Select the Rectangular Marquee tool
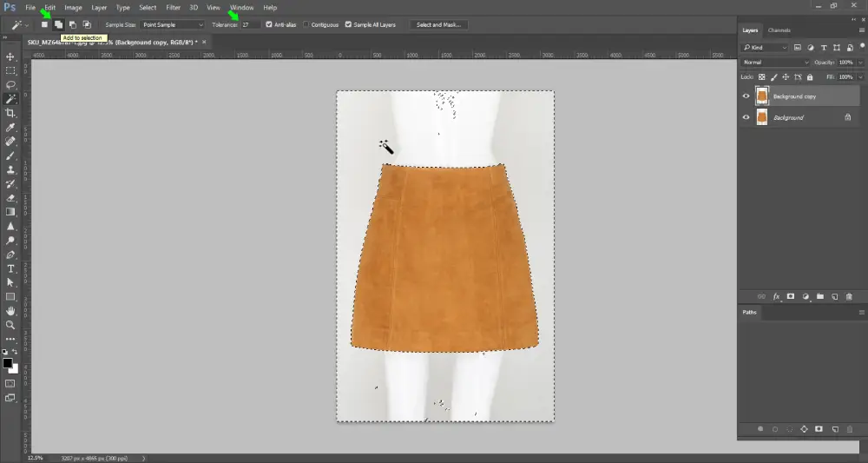Screen dimensions: 868x463 point(10,71)
